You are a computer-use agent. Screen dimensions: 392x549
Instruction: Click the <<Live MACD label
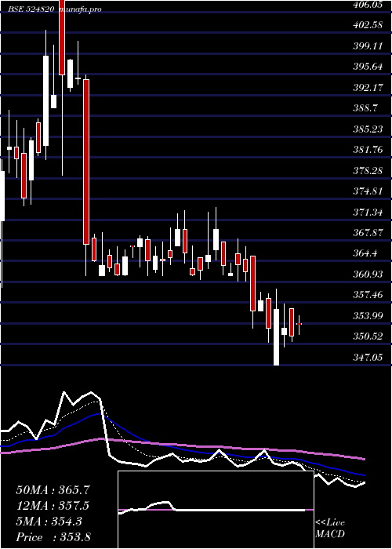click(330, 529)
